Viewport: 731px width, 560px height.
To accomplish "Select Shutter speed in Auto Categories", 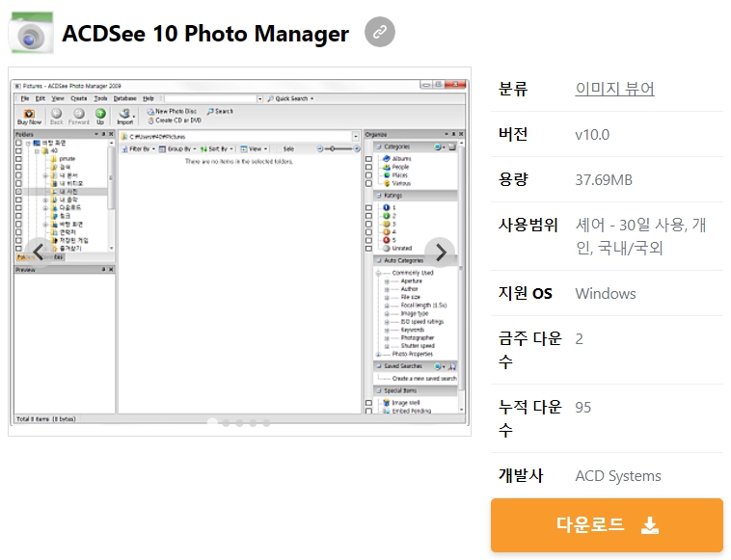I will pos(418,346).
